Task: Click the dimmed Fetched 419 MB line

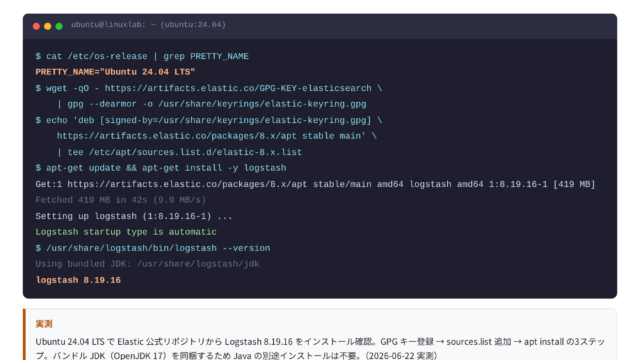Action: pos(120,200)
